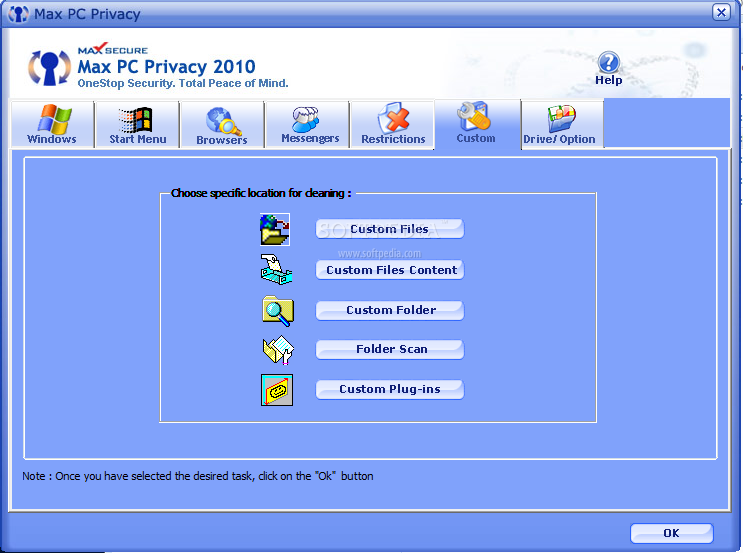Go to the Restrictions tab

click(x=392, y=125)
